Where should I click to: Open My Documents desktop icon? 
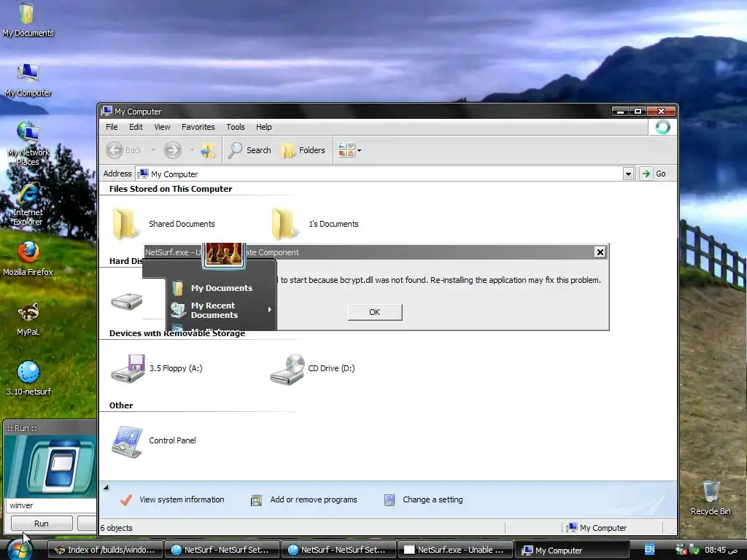click(28, 20)
